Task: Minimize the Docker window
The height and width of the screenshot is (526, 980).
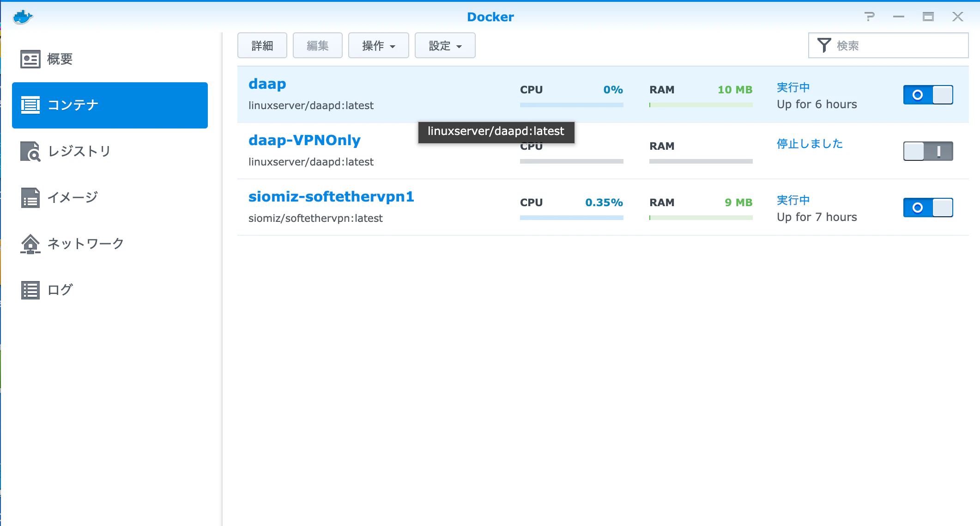Action: pyautogui.click(x=899, y=17)
